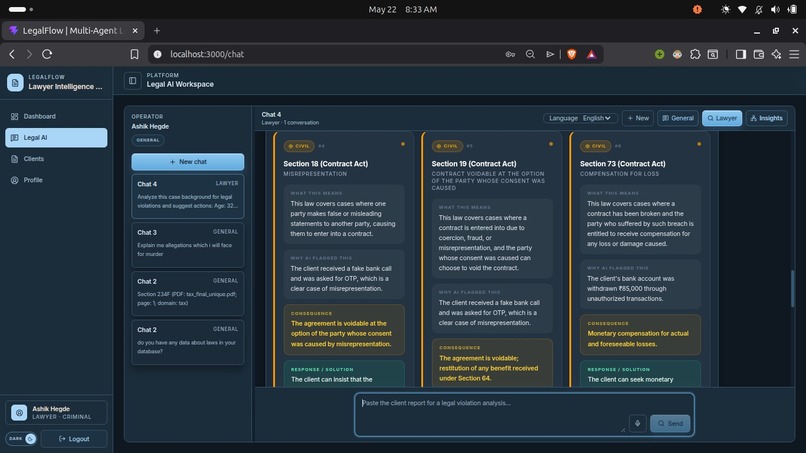Click Ashik Hegde user profile card
This screenshot has width=806, height=453.
[x=56, y=412]
